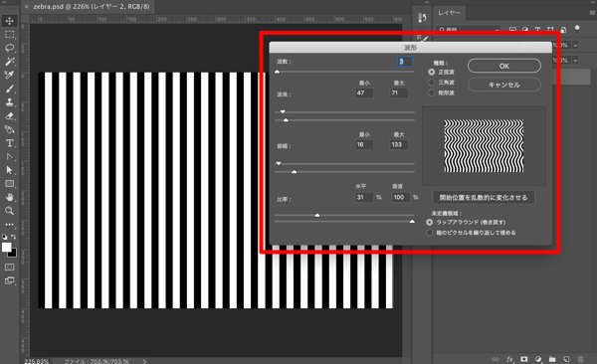Click the 振幅 最大 field showing 133
Image resolution: width=597 pixels, height=364 pixels.
399,144
